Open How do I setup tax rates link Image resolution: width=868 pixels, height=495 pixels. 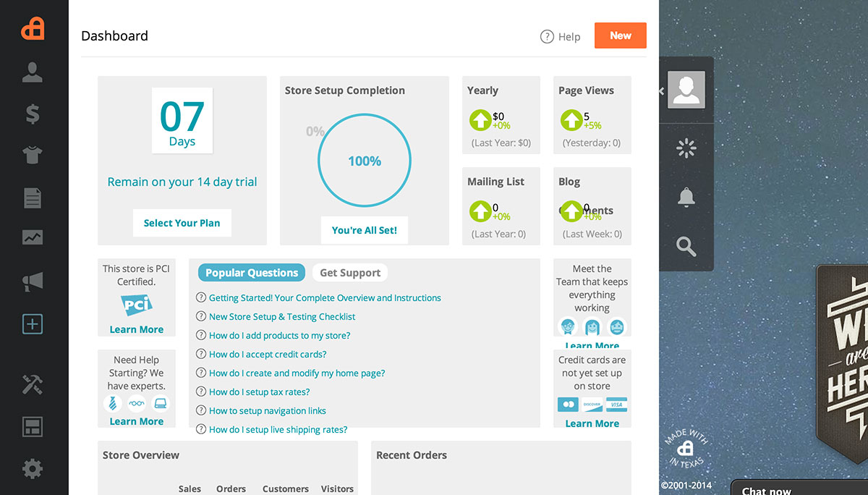260,392
